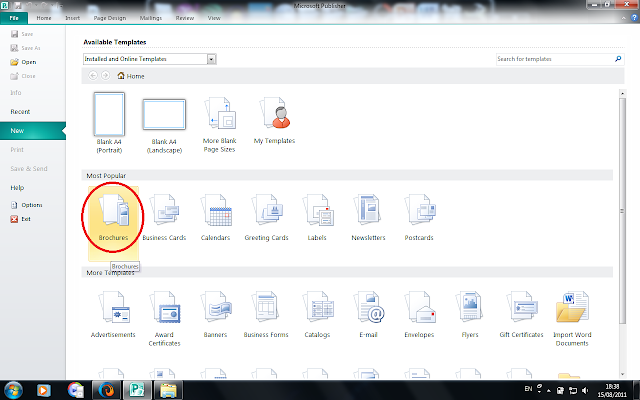Open the File tab
Viewport: 640px width, 400px height.
14,18
